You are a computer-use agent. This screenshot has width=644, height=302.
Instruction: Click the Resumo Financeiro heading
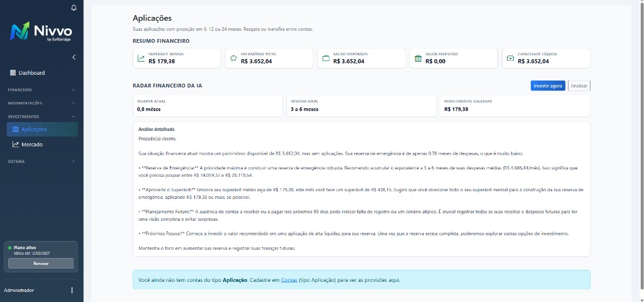click(x=161, y=41)
